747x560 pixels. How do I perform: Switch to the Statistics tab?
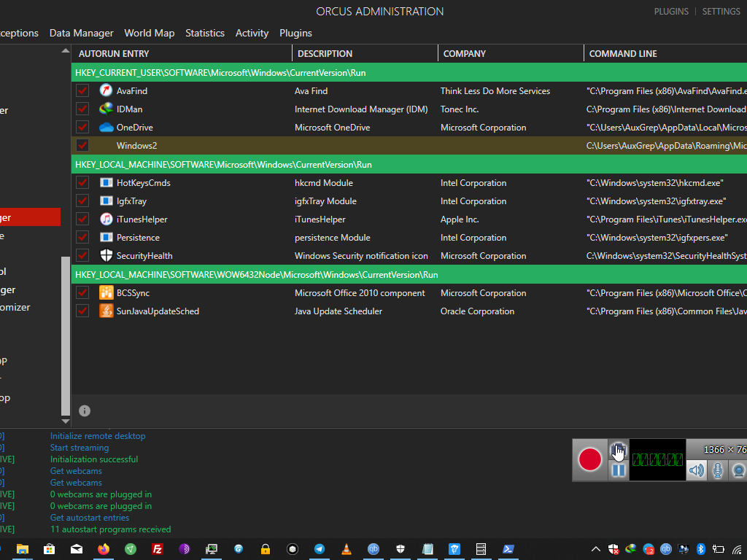point(205,33)
